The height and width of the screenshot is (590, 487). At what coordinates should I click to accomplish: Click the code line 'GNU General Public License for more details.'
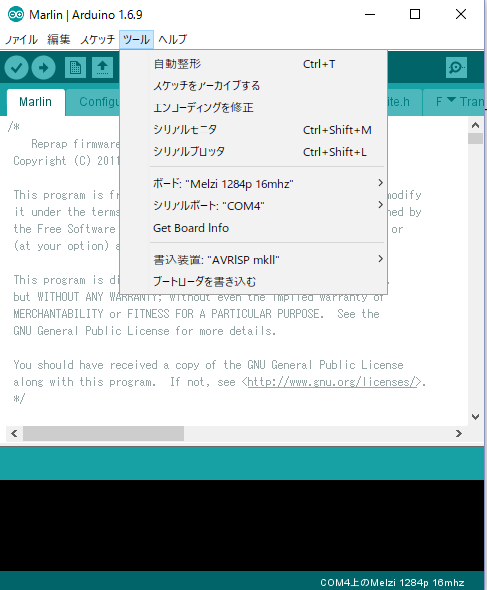145,331
